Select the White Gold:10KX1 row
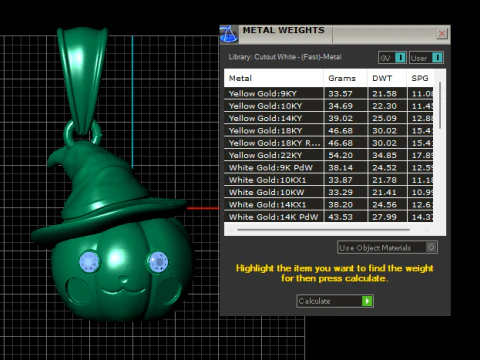 click(329, 180)
